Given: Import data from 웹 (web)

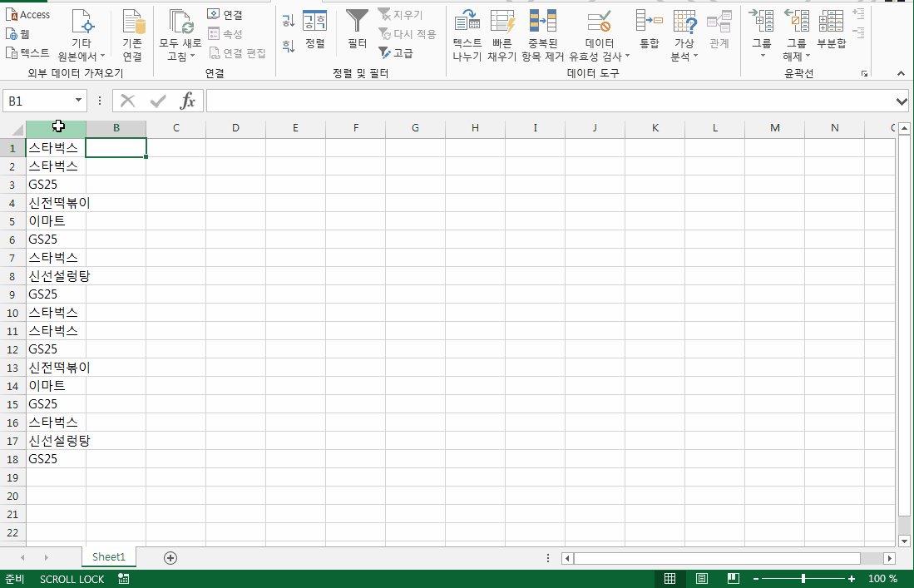Looking at the screenshot, I should (x=17, y=34).
